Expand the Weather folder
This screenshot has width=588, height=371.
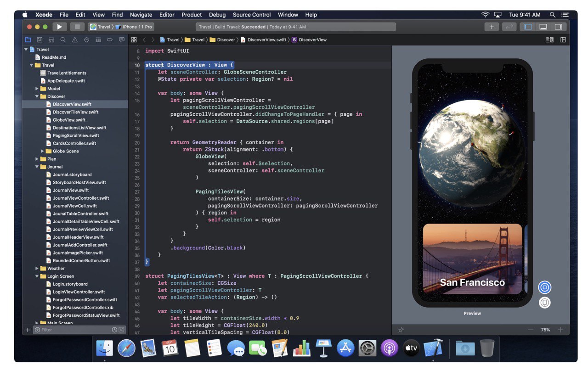tap(37, 269)
